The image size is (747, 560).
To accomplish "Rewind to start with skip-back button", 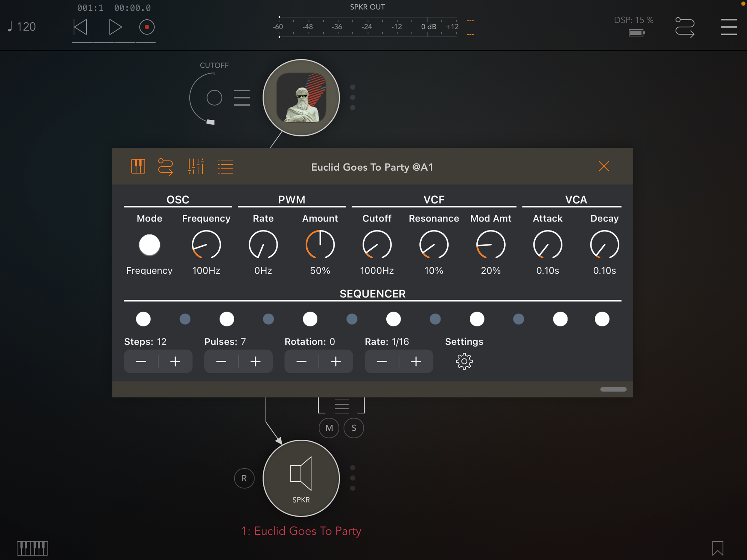I will [x=80, y=27].
